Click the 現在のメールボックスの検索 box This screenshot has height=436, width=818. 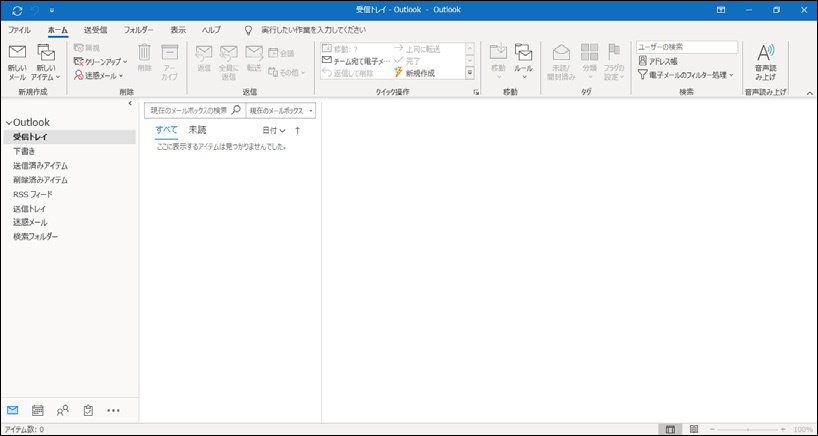point(195,111)
